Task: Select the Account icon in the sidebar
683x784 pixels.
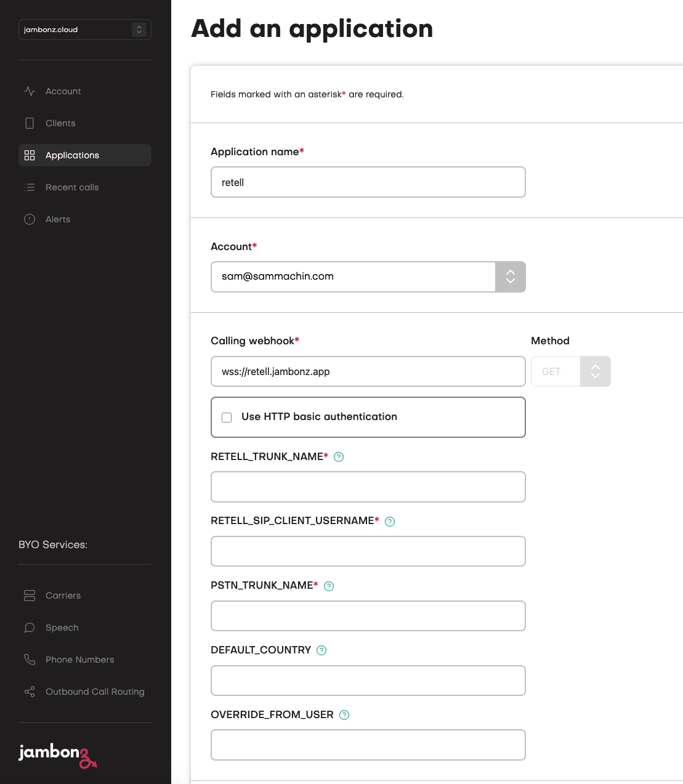Action: point(30,91)
